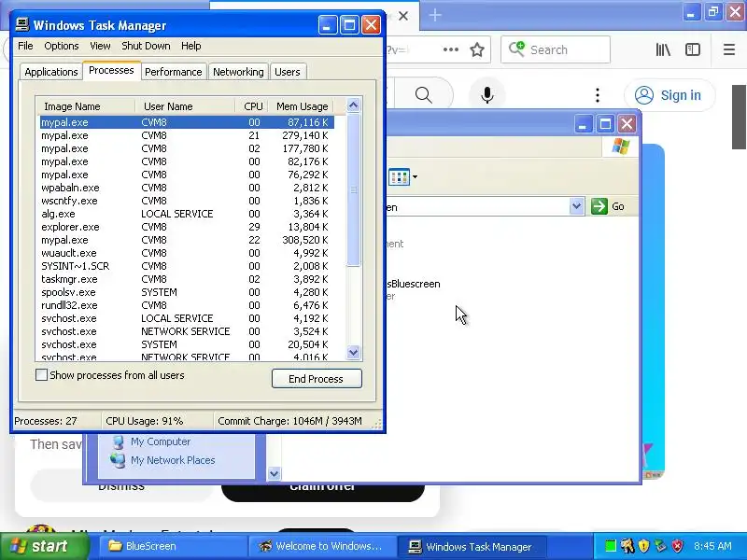Open the Windows Start menu
Image resolution: width=747 pixels, height=560 pixels.
[44, 546]
